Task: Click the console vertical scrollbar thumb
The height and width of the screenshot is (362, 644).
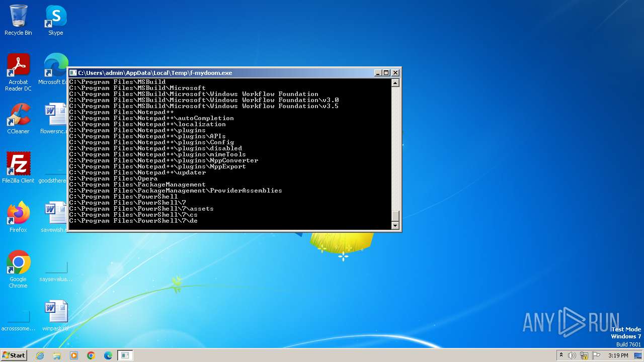Action: tap(395, 216)
